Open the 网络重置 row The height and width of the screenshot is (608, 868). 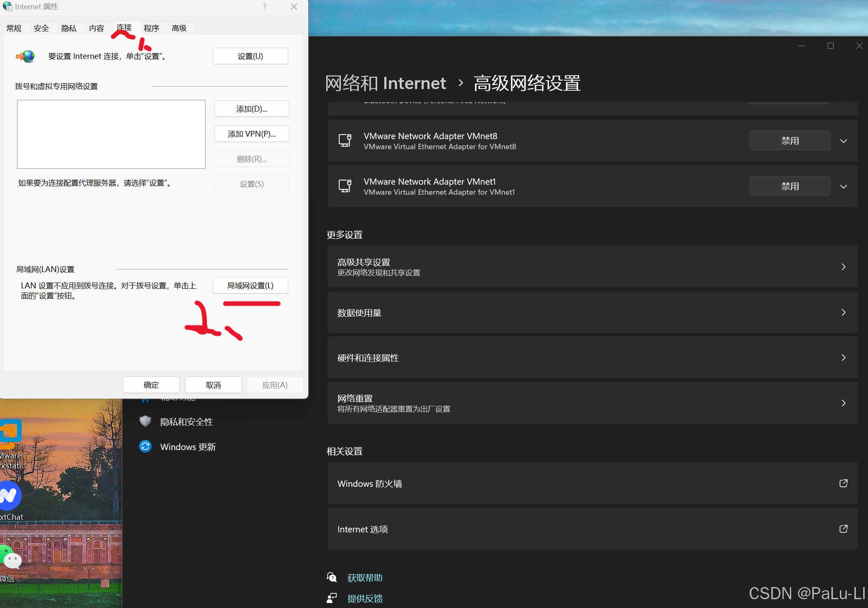(x=593, y=403)
